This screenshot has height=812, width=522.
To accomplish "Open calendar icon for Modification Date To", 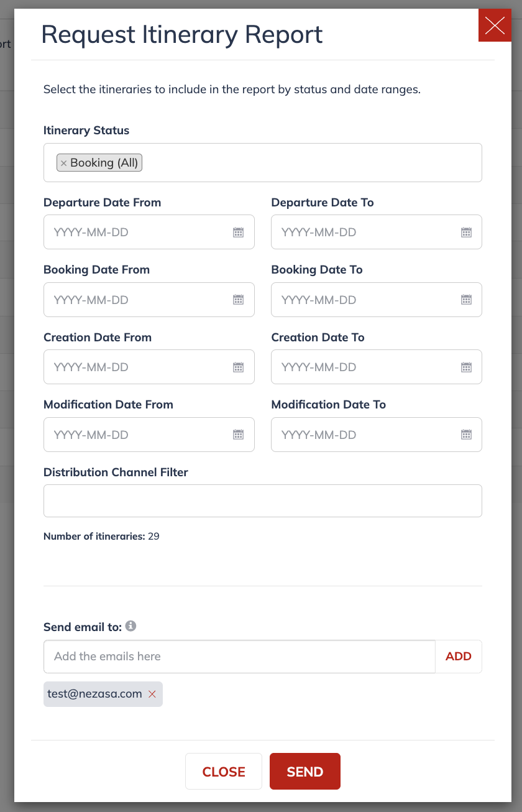I will pos(466,435).
